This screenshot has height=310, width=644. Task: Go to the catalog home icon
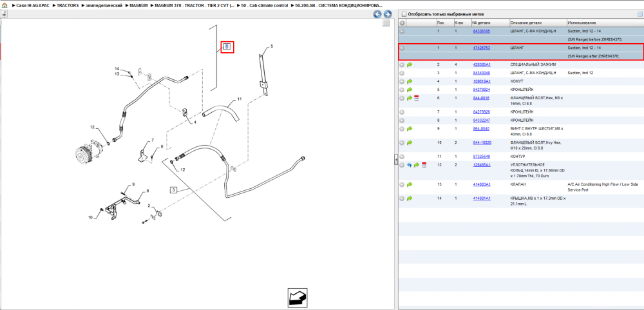(5, 6)
